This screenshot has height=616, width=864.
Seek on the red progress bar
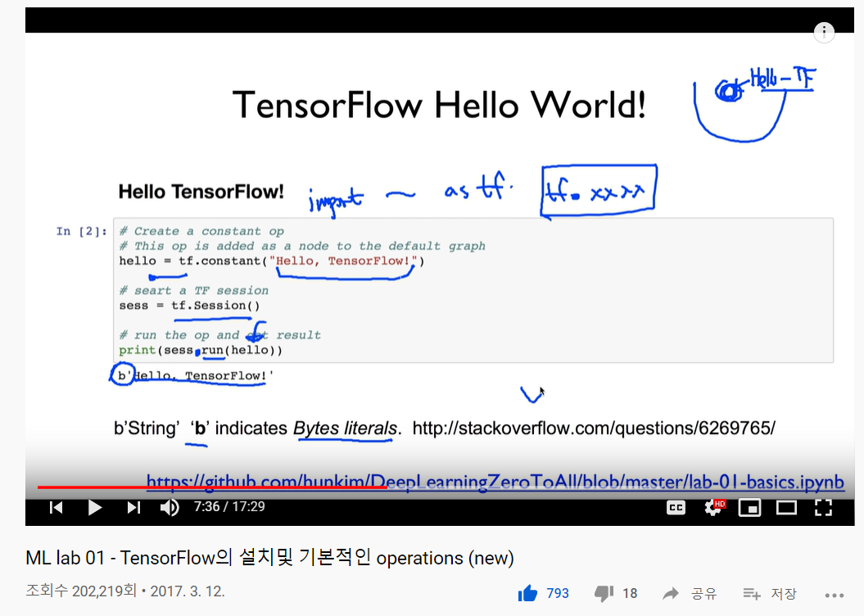[x=212, y=487]
